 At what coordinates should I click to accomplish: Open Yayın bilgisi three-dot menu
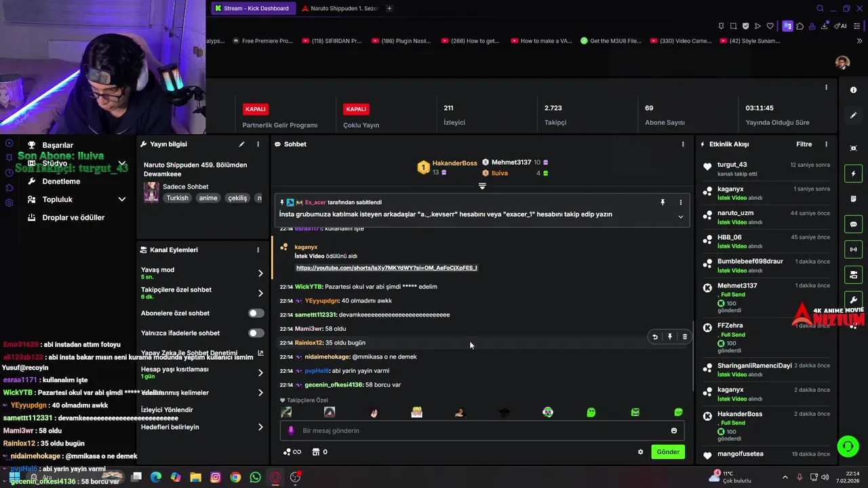[258, 144]
